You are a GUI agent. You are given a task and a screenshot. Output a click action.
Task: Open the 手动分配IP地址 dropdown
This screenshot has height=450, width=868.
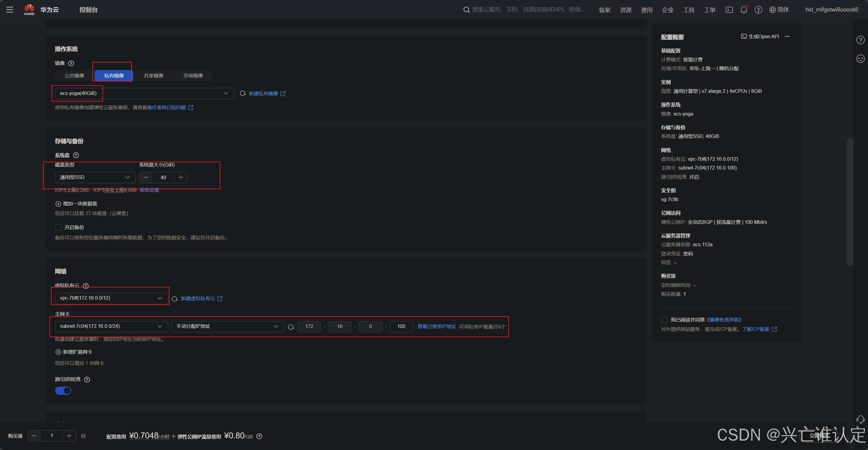tap(227, 326)
